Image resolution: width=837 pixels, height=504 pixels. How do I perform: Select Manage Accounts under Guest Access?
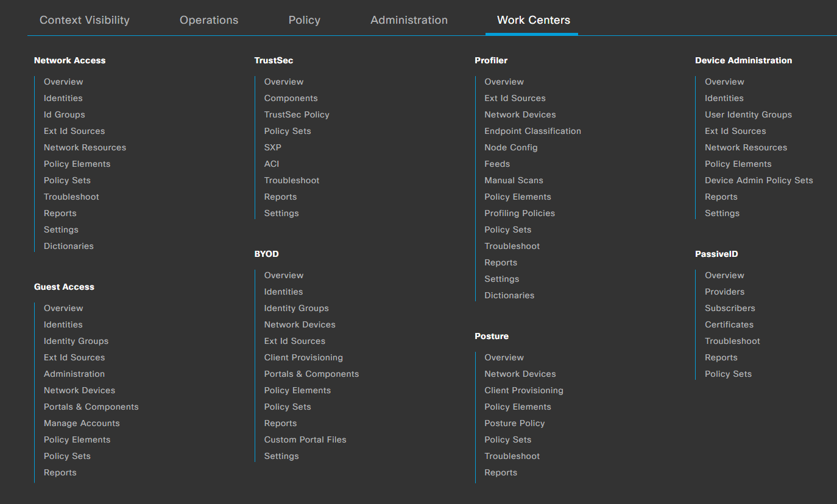[x=82, y=423]
